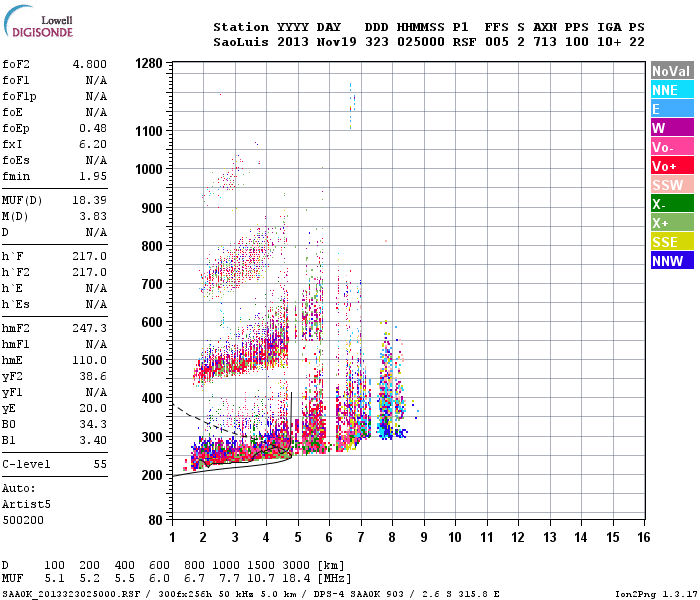This screenshot has height=600, width=700.
Task: Click the hmE value 110.0
Action: [x=90, y=360]
